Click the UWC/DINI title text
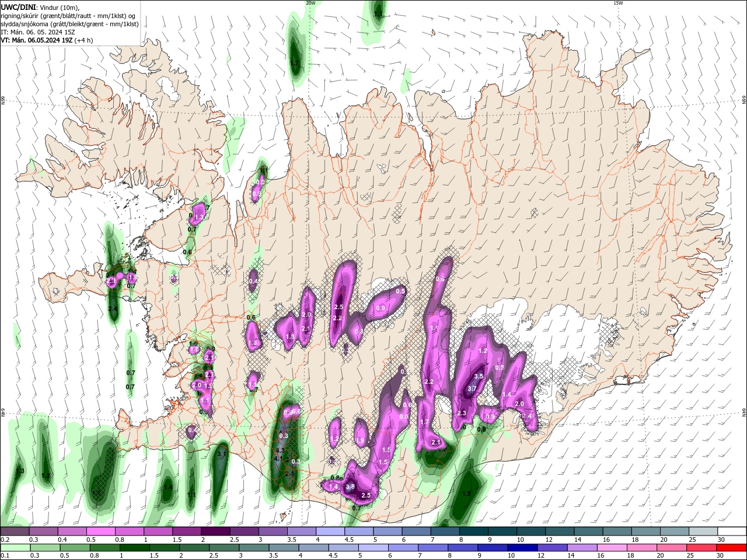This screenshot has height=560, width=747. pos(18,7)
